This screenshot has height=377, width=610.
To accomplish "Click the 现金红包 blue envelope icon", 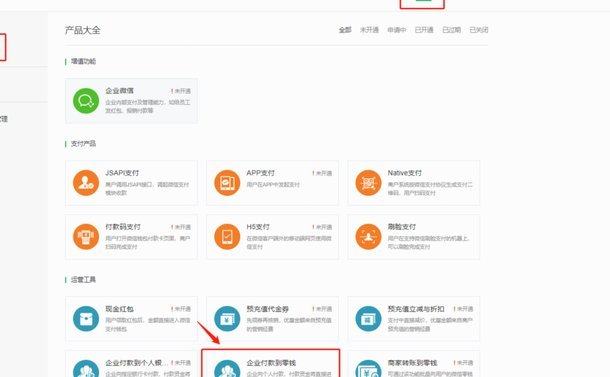I will (86, 319).
